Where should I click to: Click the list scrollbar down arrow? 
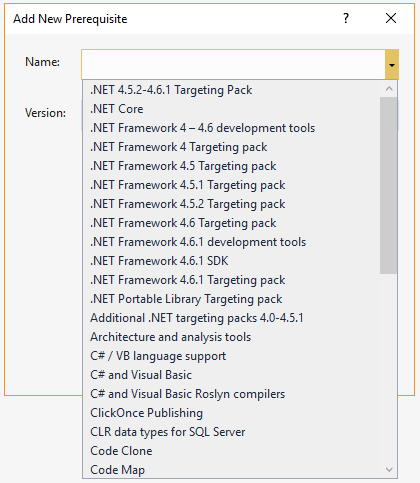click(389, 470)
